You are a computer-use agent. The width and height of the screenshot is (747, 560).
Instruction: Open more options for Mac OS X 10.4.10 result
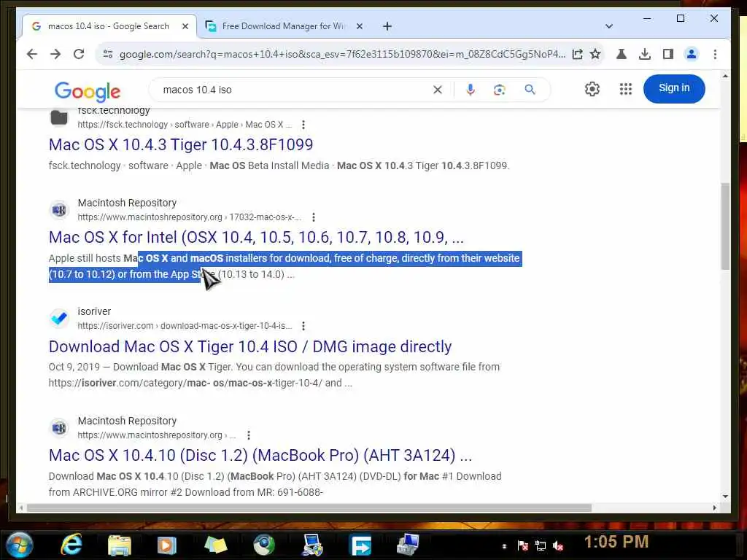(249, 435)
